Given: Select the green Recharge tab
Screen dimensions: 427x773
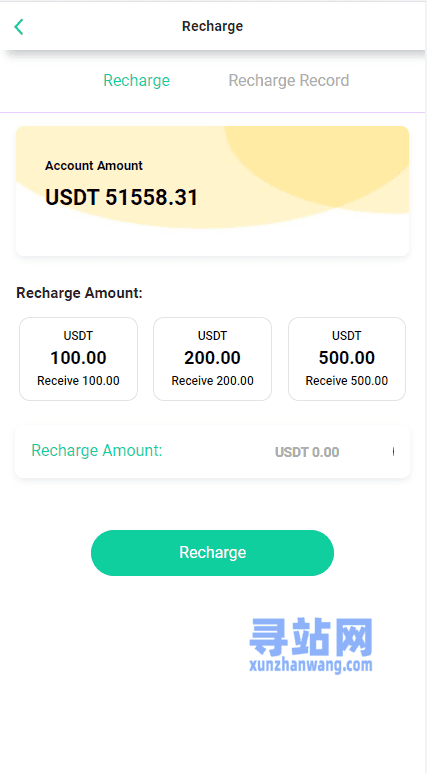Looking at the screenshot, I should (137, 80).
